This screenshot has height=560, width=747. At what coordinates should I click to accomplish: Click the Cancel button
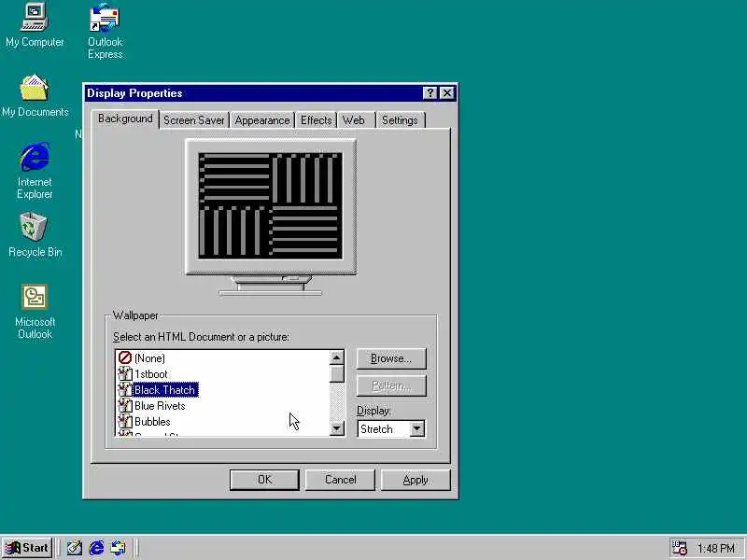coord(340,480)
